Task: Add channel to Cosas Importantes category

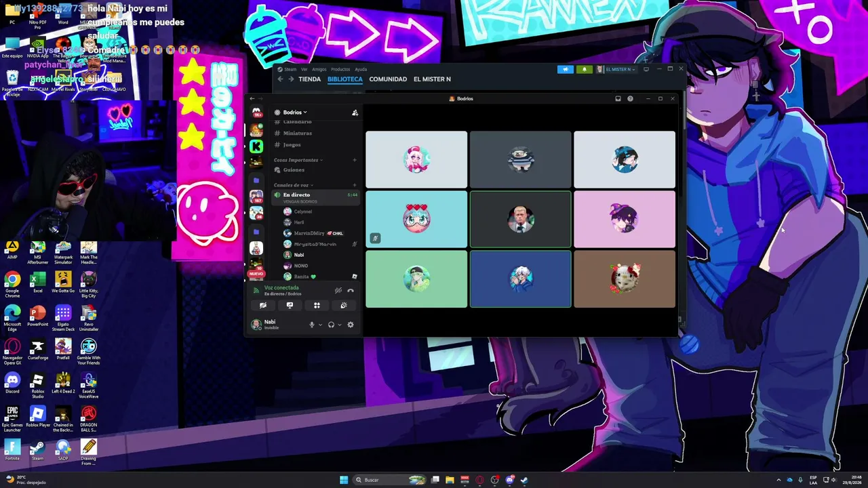Action: point(355,160)
